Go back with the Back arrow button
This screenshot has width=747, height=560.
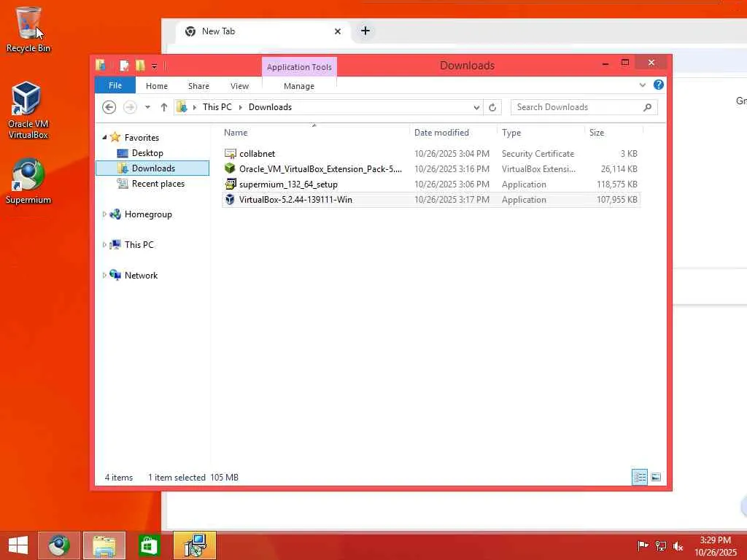click(109, 107)
